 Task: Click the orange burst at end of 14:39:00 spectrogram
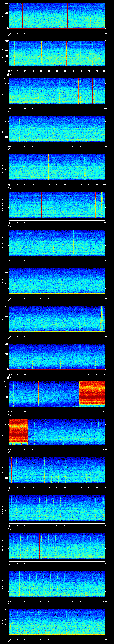[101, 318]
